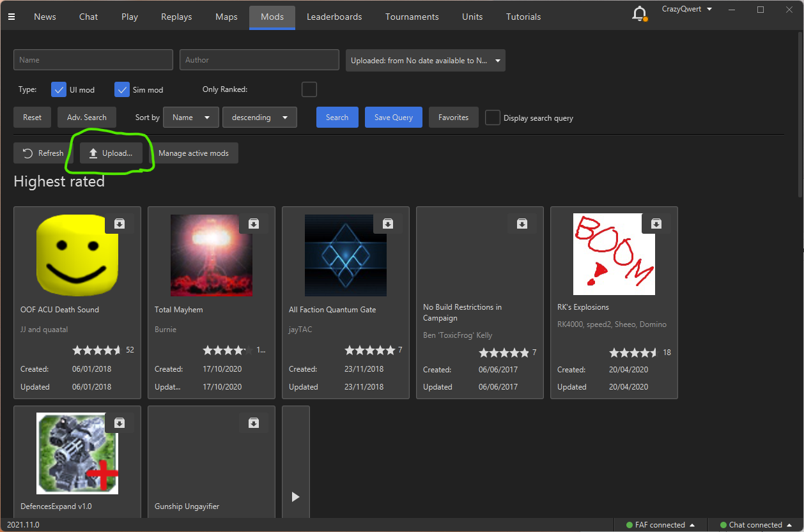Select the No Build Restrictions in Campaign title

[462, 312]
